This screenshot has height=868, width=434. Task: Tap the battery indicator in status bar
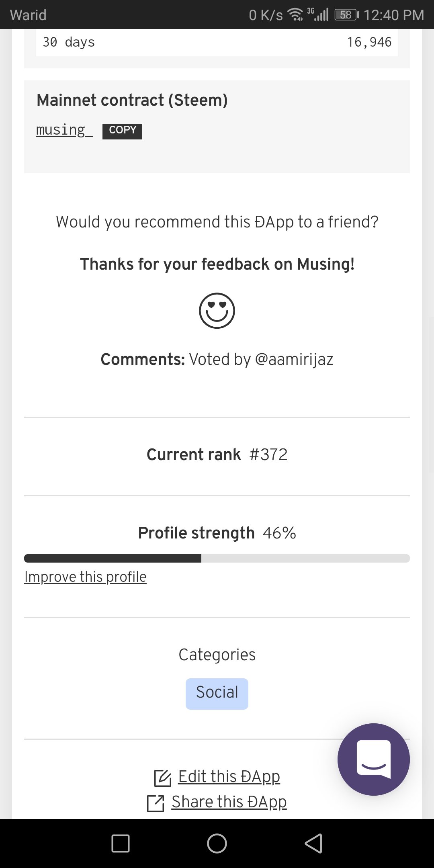pyautogui.click(x=346, y=15)
